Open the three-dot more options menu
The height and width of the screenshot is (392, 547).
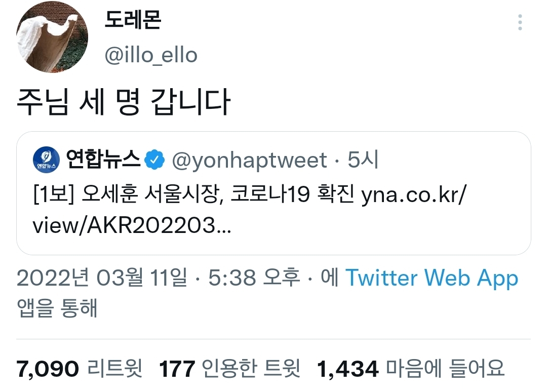[520, 22]
